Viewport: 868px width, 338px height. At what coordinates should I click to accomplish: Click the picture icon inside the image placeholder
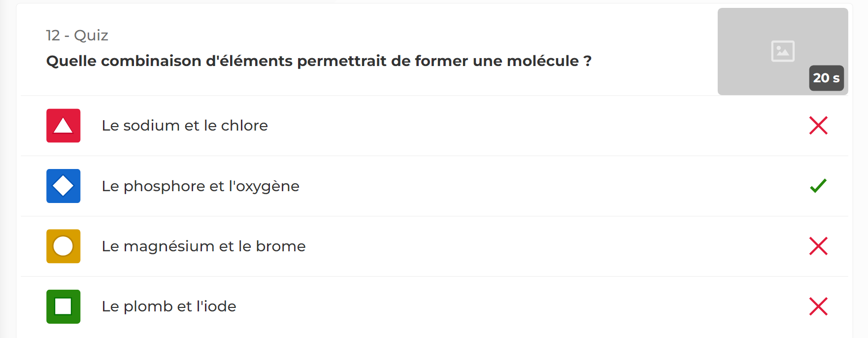pyautogui.click(x=782, y=51)
